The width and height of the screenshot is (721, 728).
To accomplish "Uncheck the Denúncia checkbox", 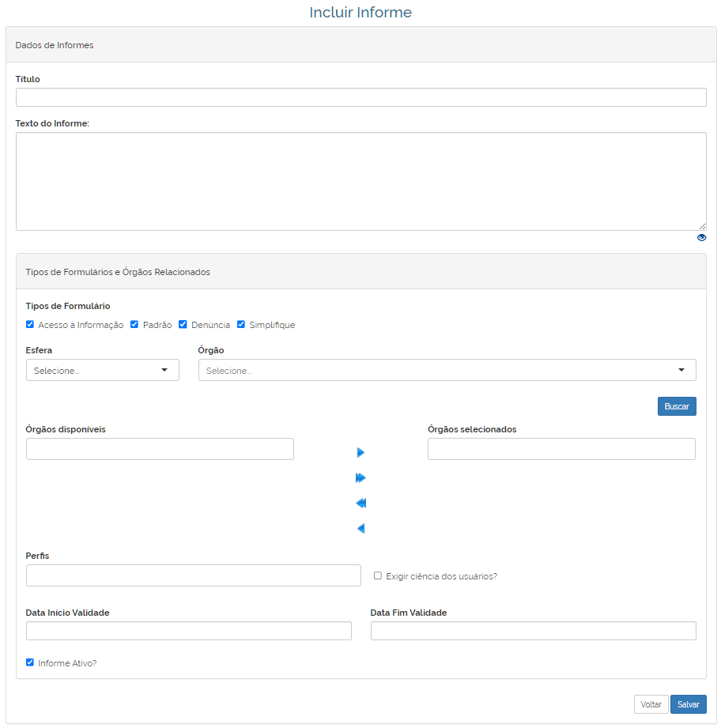I will (x=183, y=325).
